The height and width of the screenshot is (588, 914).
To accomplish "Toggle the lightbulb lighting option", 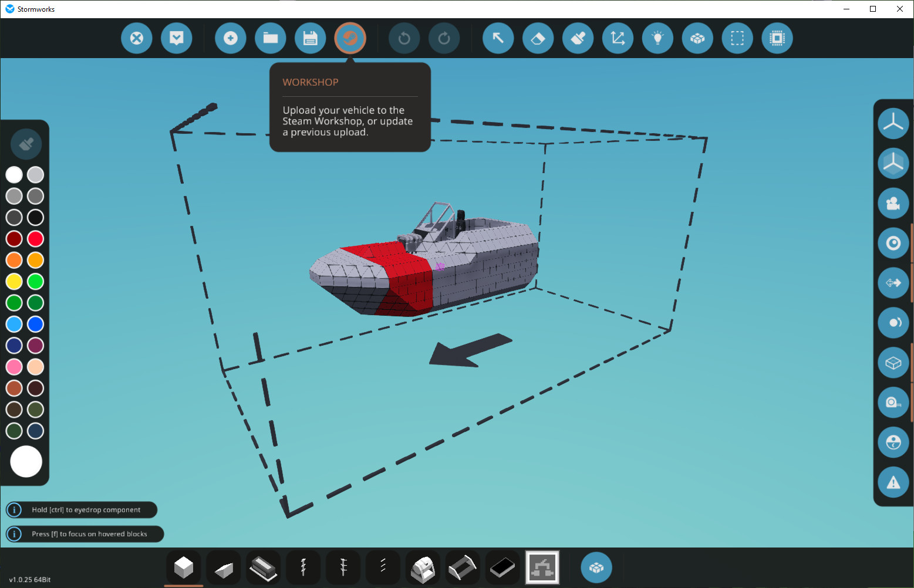I will [x=658, y=38].
